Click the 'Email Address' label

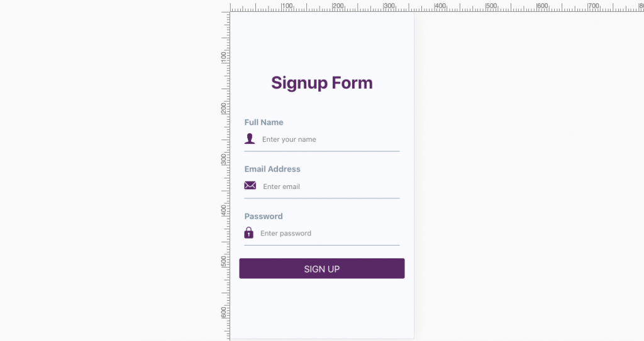pos(272,169)
